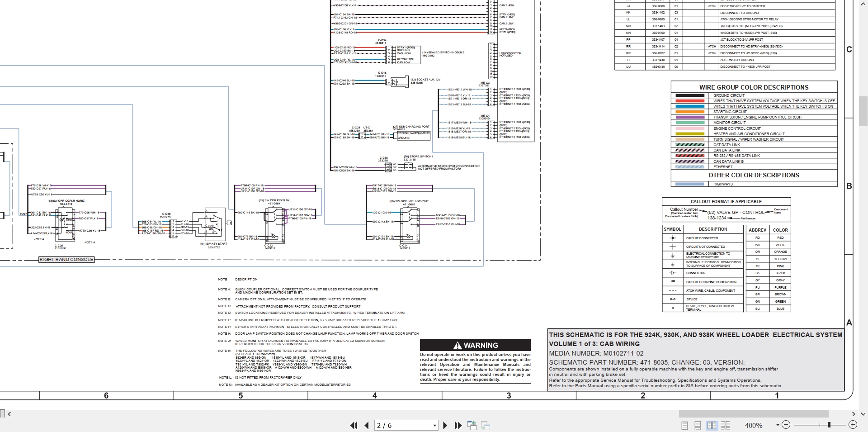Switch to continuous page layout
Image resolution: width=868 pixels, height=432 pixels.
pyautogui.click(x=698, y=425)
